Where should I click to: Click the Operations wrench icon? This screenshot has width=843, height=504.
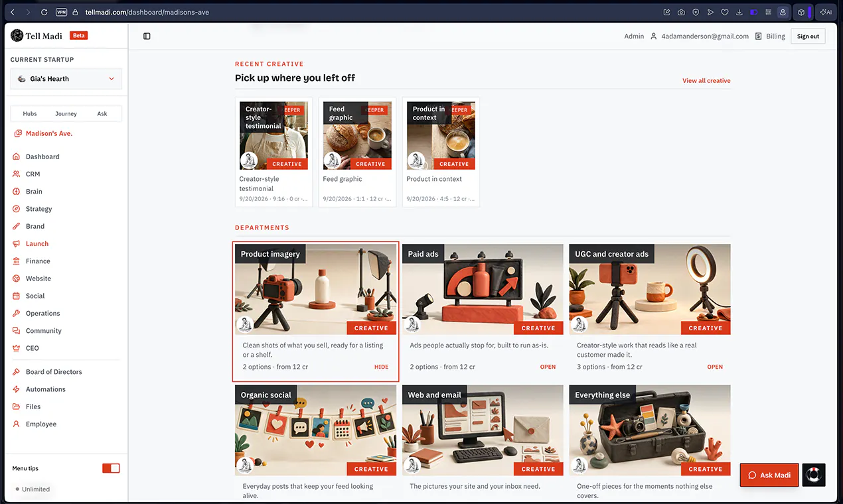tap(17, 313)
